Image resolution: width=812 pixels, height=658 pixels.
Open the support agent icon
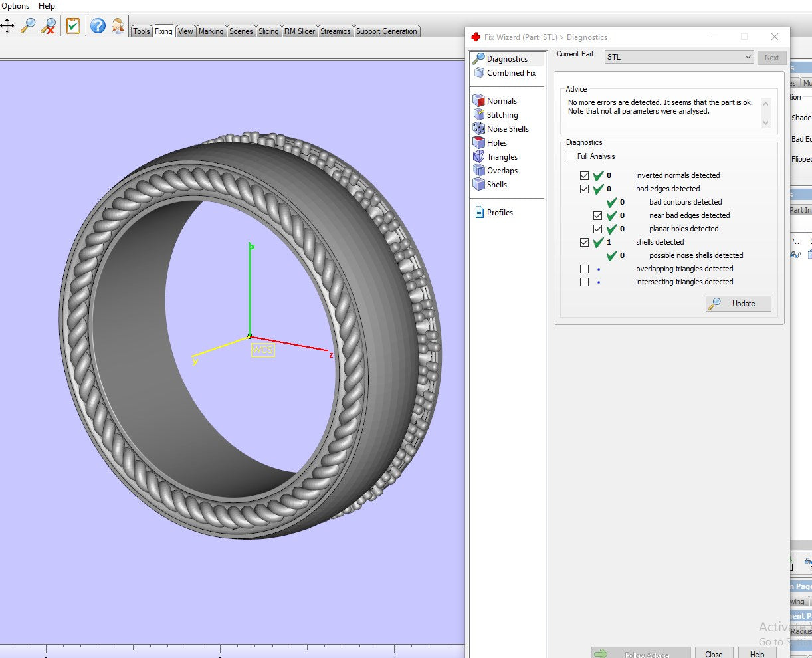click(118, 26)
